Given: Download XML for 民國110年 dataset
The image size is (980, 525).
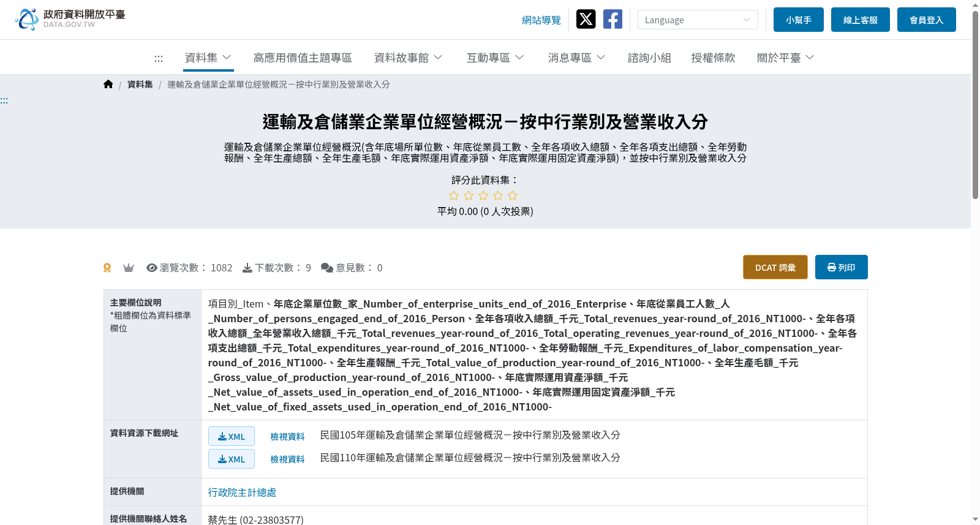Looking at the screenshot, I should 232,459.
